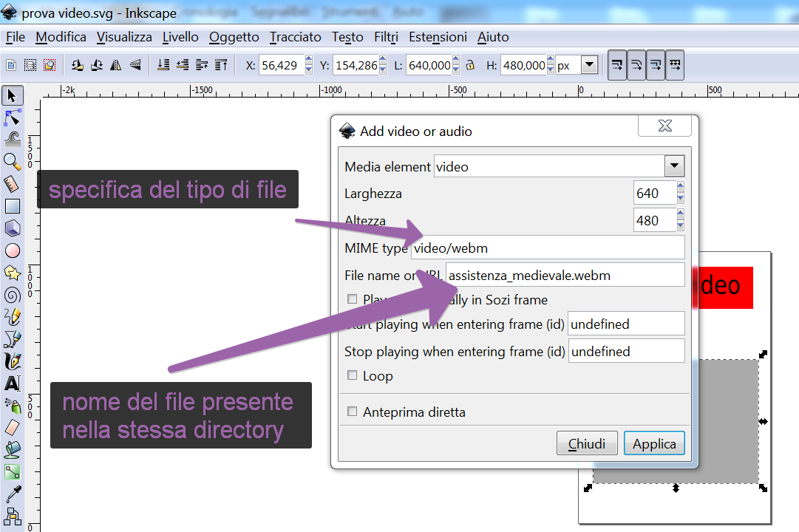This screenshot has height=532, width=799.
Task: Select the Tweak objects tool
Action: tap(12, 139)
